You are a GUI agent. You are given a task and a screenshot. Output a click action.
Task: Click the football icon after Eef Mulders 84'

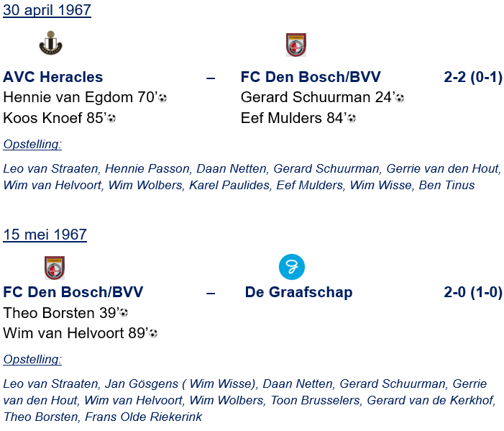(352, 118)
